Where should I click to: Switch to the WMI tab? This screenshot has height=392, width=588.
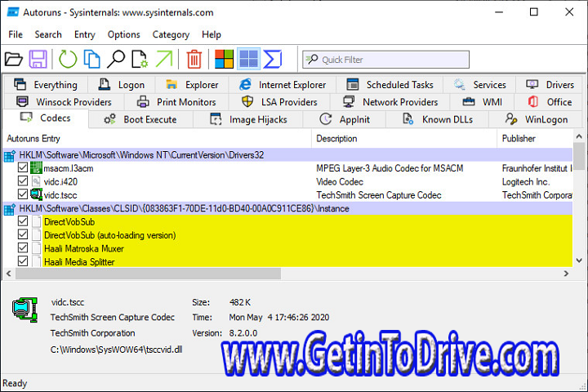pos(483,101)
